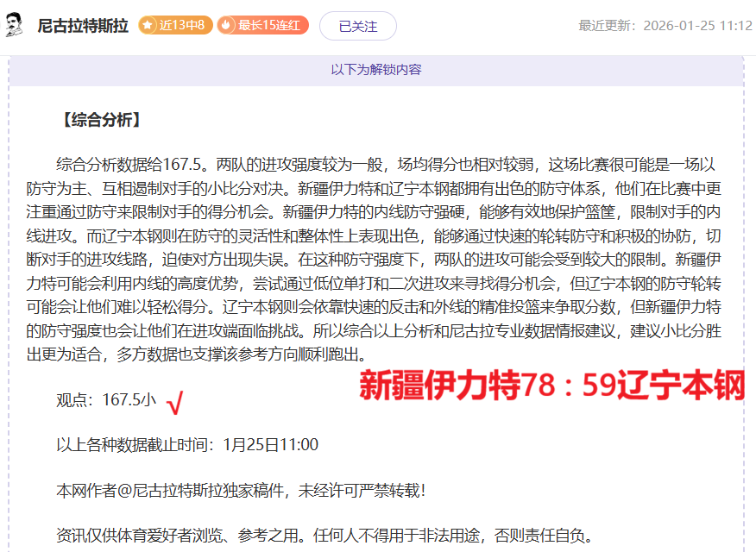Open the author name 尼古拉特斯拉 profile
This screenshot has height=552, width=756.
coord(83,26)
